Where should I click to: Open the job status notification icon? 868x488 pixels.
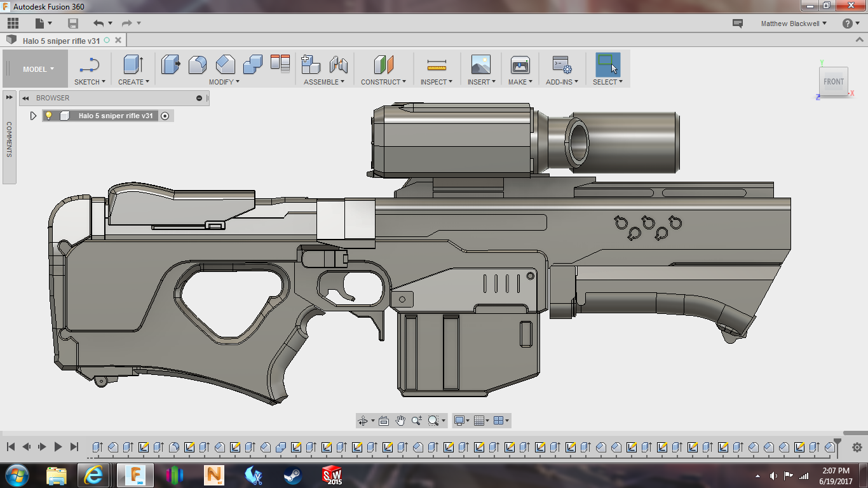coord(738,24)
